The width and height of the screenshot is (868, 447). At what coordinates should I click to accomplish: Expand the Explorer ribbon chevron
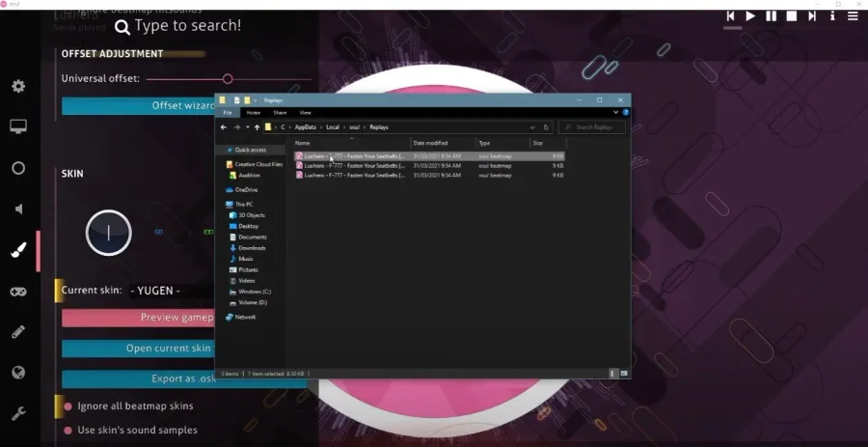pos(615,112)
